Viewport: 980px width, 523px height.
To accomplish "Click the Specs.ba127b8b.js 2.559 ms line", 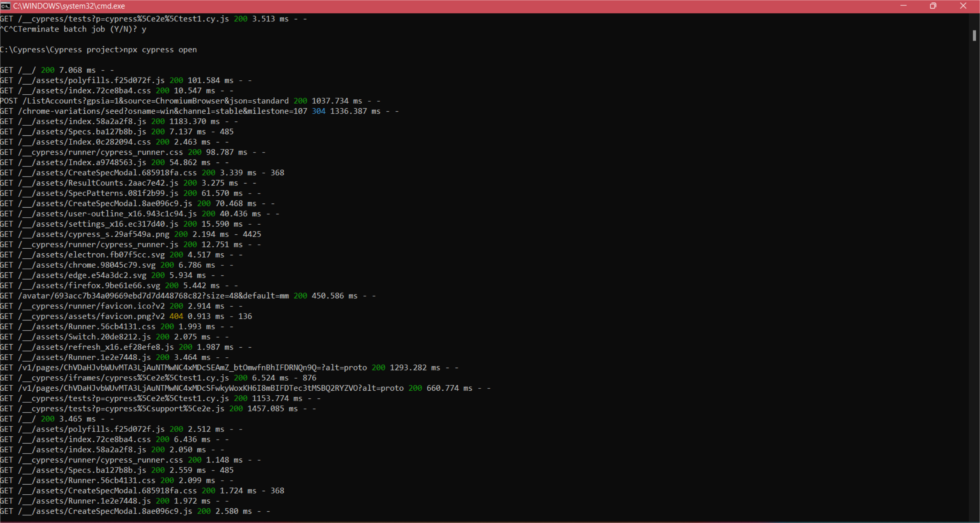I will (x=117, y=470).
